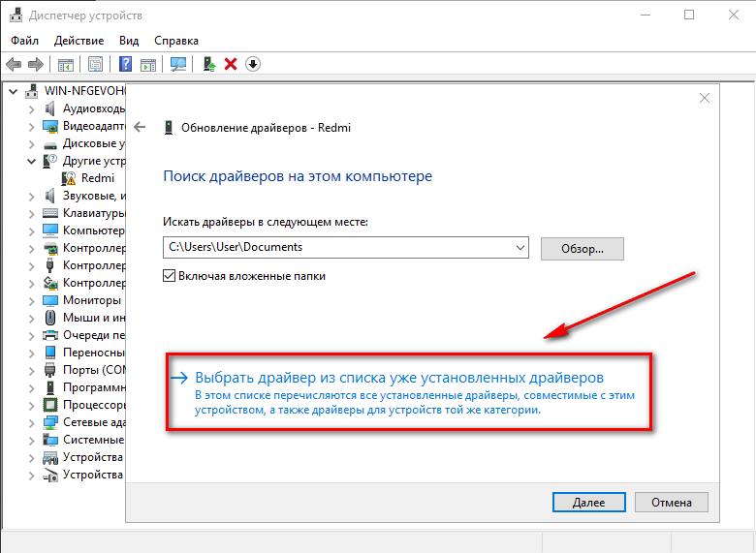Screen dimensions: 756x553
Task: Open Properties toolbar icon
Action: pos(95,64)
